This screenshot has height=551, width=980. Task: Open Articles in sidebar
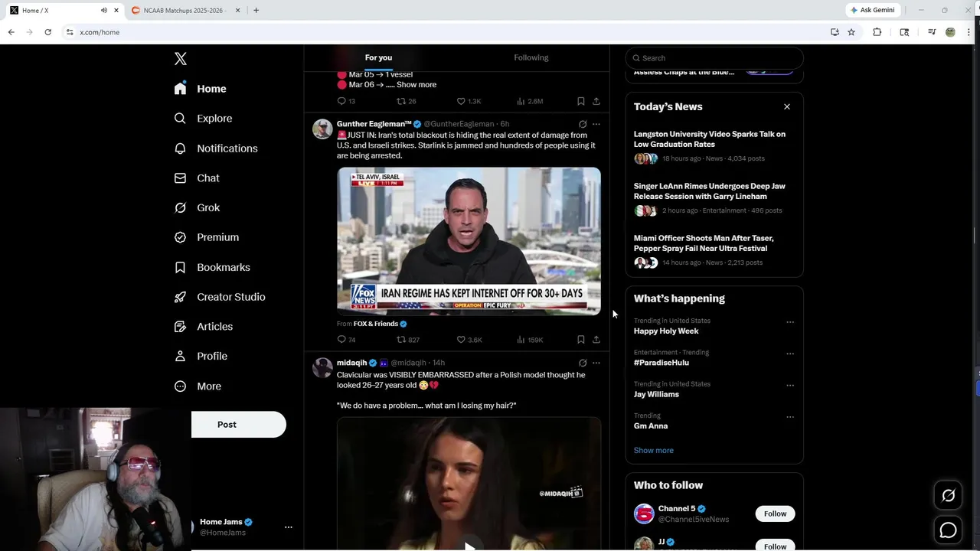[x=204, y=327]
